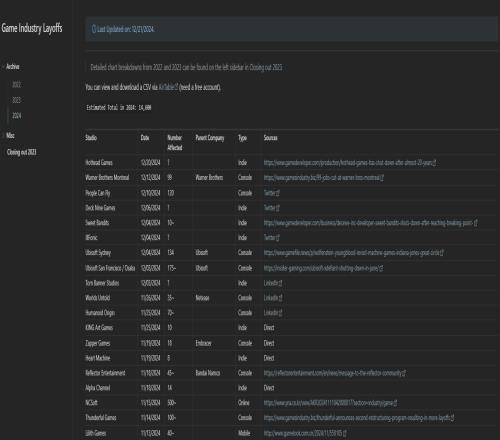Viewport: 500px width, 440px height.
Task: Click external-link icon on Torn Banner Studios source
Action: (280, 283)
